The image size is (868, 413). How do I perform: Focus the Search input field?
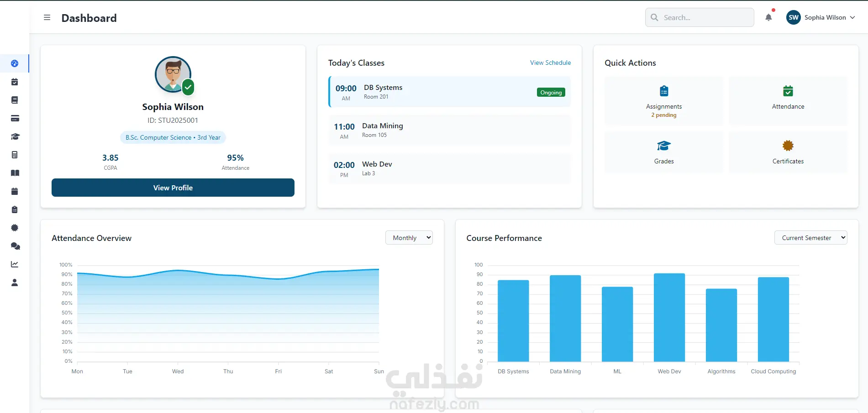click(700, 17)
